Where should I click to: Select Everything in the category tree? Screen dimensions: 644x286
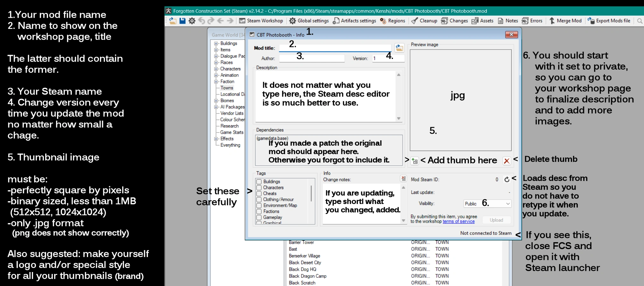(230, 145)
